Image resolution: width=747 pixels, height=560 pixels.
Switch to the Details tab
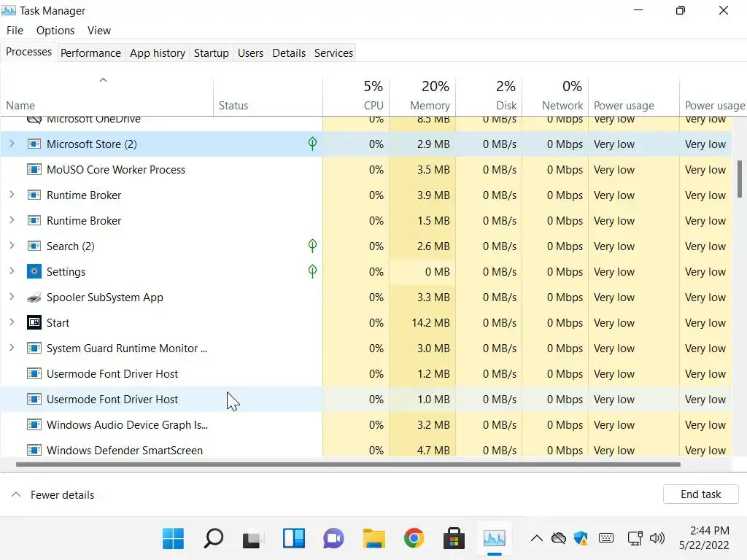point(289,52)
